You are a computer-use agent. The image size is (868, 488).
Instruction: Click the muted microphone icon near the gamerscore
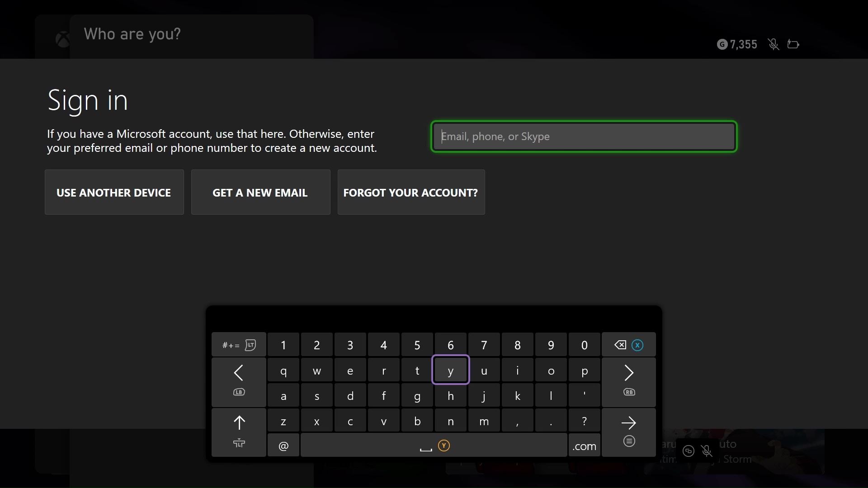774,44
